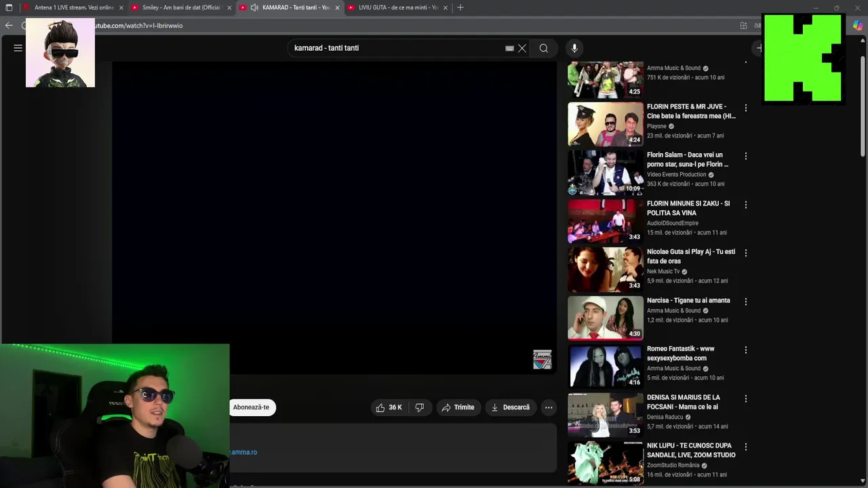Open Romeo Fantastik video thumbnail
This screenshot has width=868, height=488.
point(606,366)
